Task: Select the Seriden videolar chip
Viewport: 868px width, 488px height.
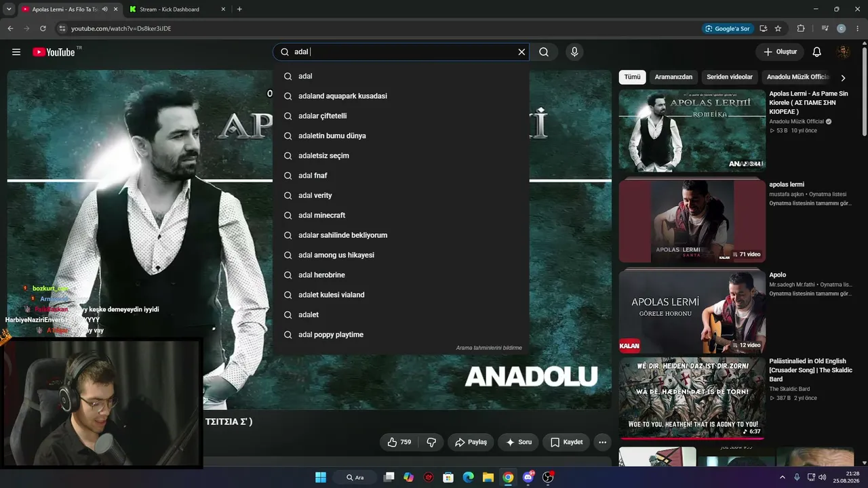Action: click(730, 77)
